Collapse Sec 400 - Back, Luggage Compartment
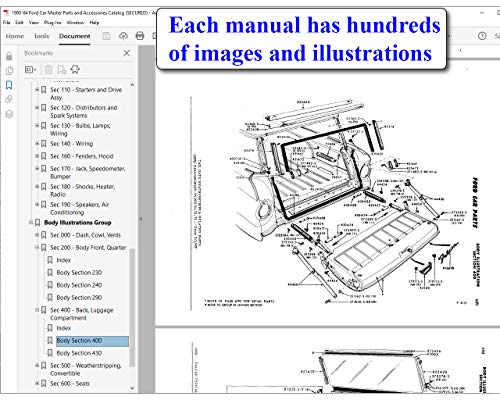The width and height of the screenshot is (500, 400). coord(37,310)
